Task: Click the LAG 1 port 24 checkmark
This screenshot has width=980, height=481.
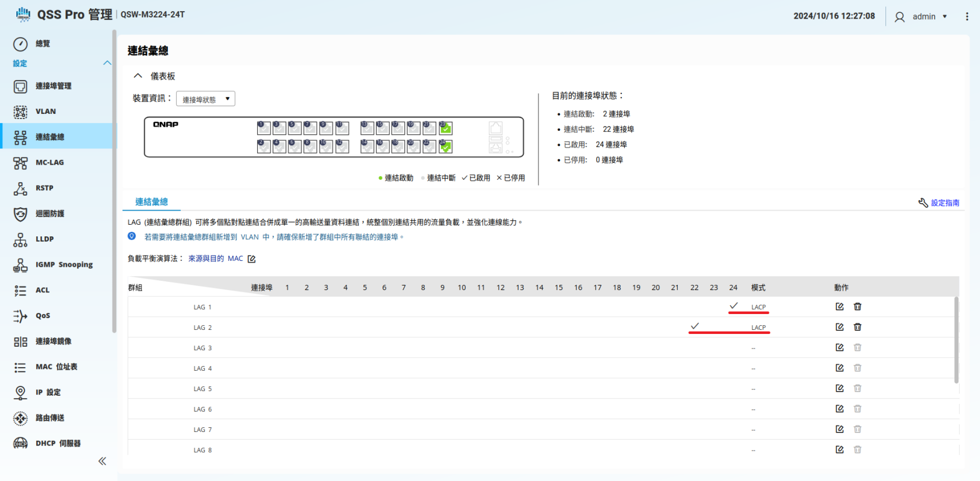Action: [733, 306]
